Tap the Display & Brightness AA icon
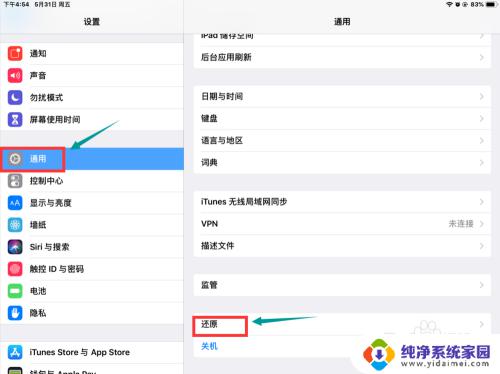This screenshot has width=500, height=374. (15, 203)
